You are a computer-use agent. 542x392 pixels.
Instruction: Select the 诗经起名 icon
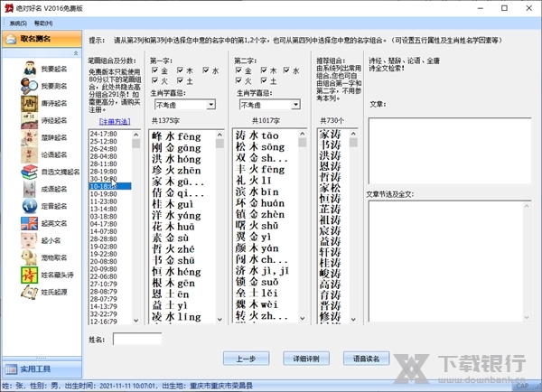click(x=30, y=121)
